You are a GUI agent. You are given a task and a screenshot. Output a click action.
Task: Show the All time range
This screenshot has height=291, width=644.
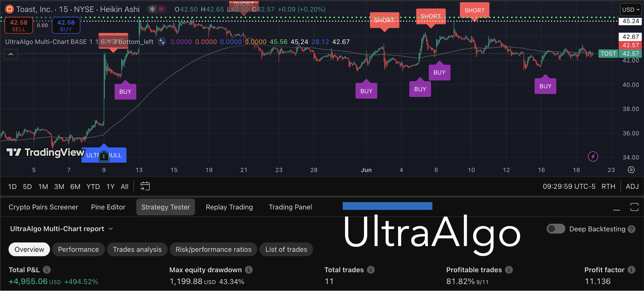click(125, 187)
